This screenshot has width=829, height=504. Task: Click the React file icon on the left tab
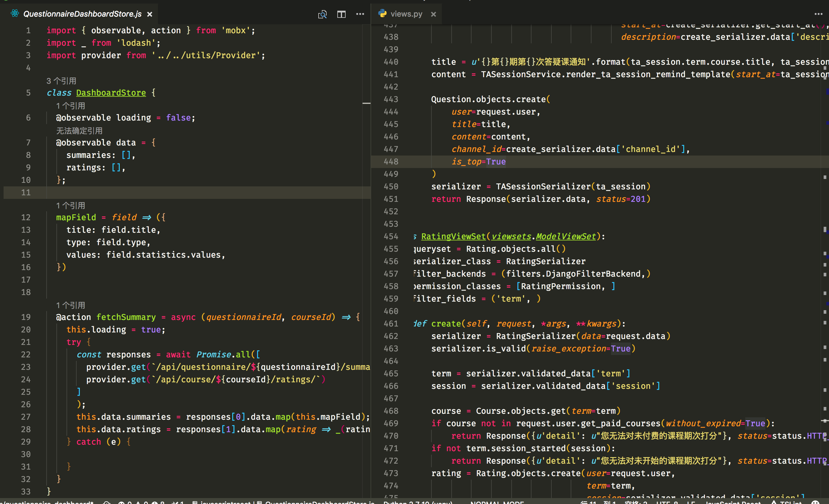(x=15, y=13)
